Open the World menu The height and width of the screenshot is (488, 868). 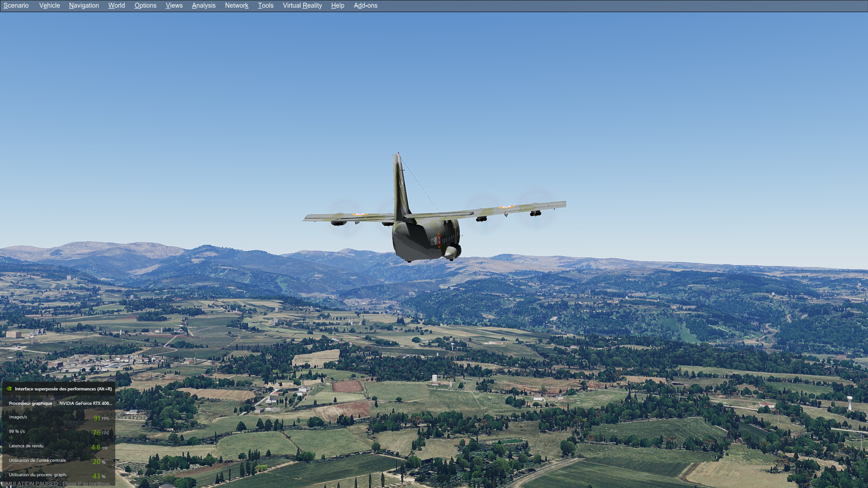pos(116,5)
